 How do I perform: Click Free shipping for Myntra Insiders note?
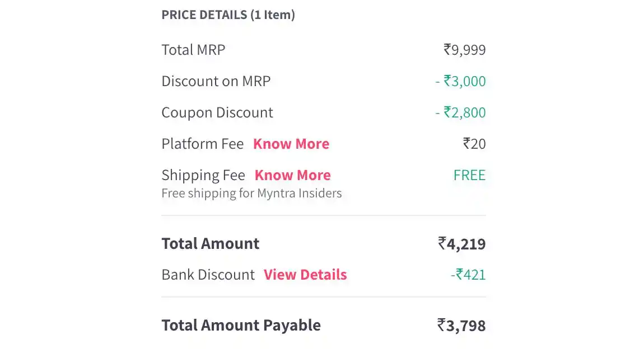[x=251, y=193]
